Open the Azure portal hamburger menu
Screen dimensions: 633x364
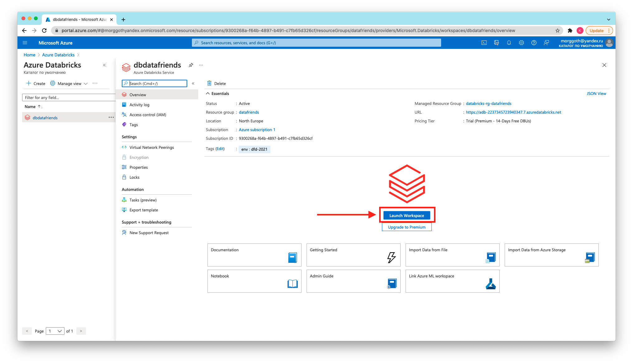click(x=25, y=43)
